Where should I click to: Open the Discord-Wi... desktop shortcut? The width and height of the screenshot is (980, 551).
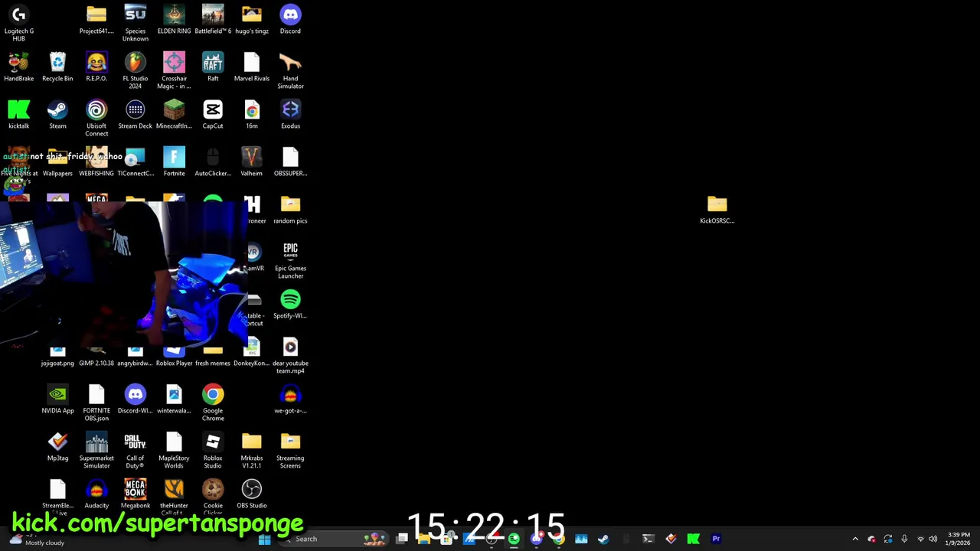coord(136,399)
